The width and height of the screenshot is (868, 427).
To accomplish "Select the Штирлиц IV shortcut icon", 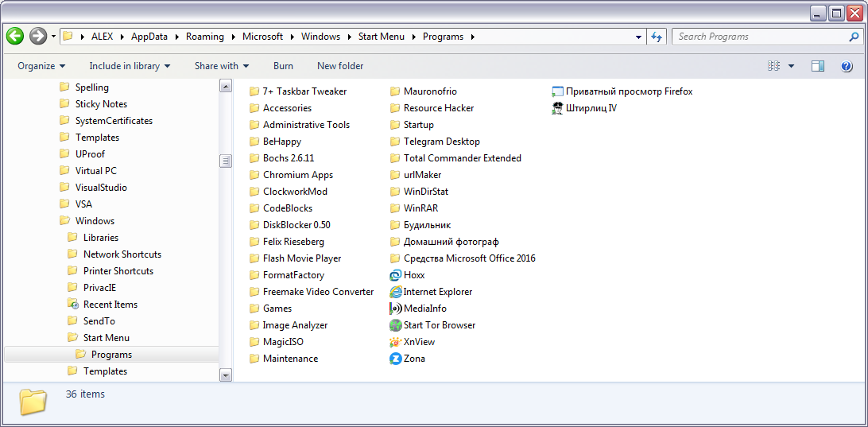I will pyautogui.click(x=557, y=108).
